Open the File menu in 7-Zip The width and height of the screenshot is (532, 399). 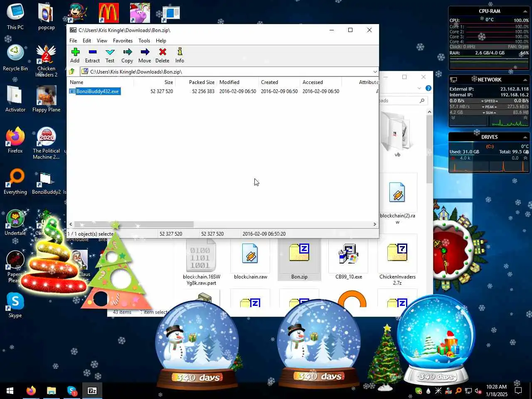73,41
